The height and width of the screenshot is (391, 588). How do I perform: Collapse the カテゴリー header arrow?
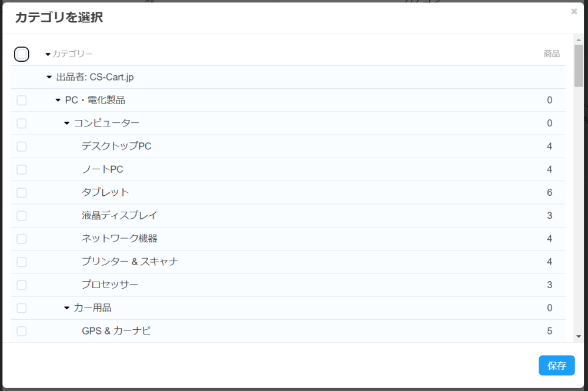[48, 54]
